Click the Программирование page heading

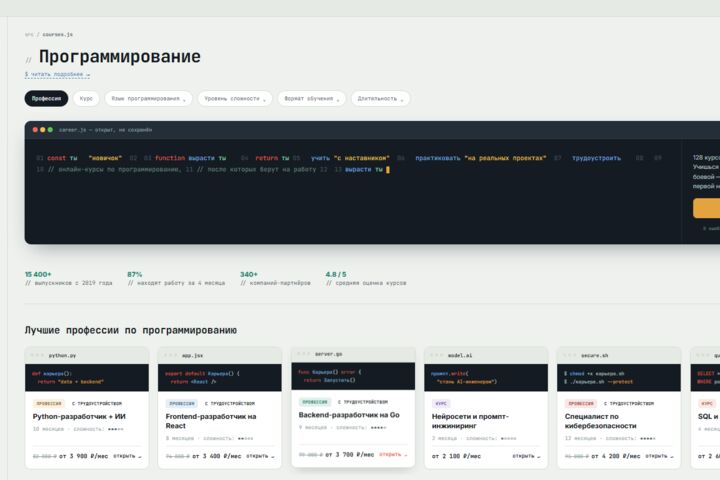pyautogui.click(x=120, y=56)
